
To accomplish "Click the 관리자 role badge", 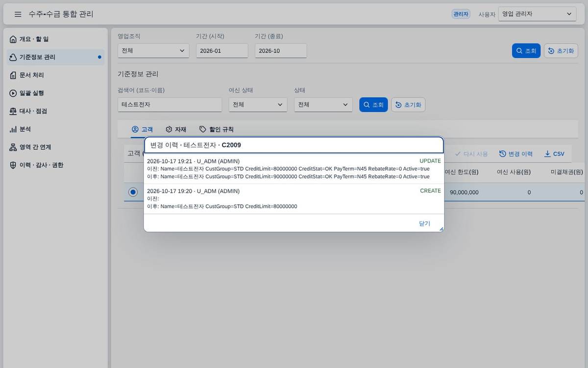I will (461, 14).
